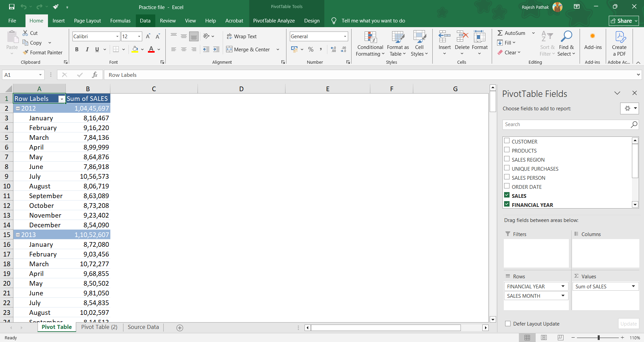Image resolution: width=644 pixels, height=342 pixels.
Task: Click the Save icon in the title bar
Action: click(x=12, y=7)
